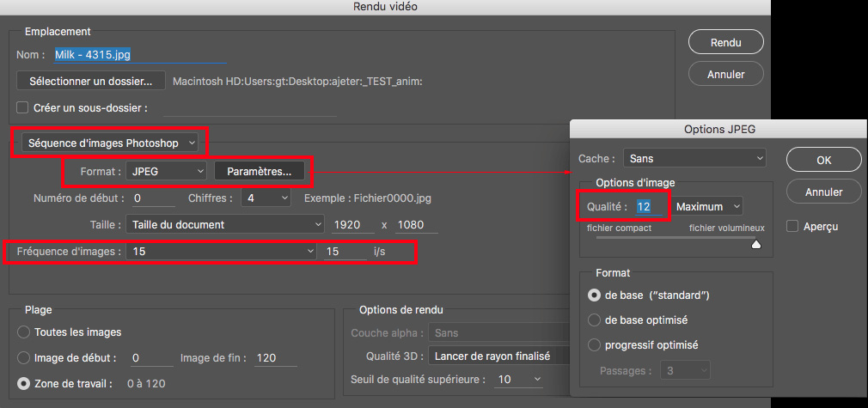Choose de base optimisé format option

tap(594, 320)
